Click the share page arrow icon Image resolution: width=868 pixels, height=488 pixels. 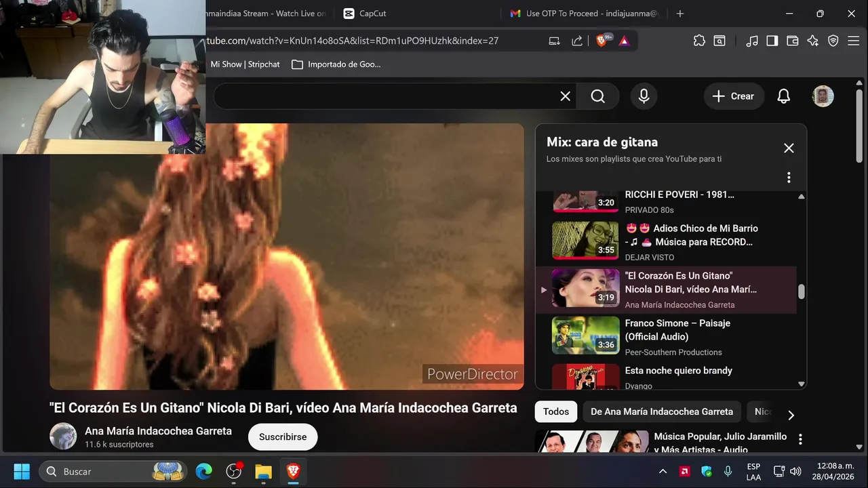tap(577, 41)
